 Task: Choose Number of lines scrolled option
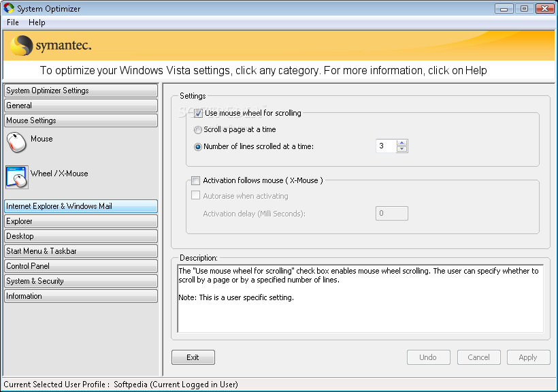pos(197,147)
